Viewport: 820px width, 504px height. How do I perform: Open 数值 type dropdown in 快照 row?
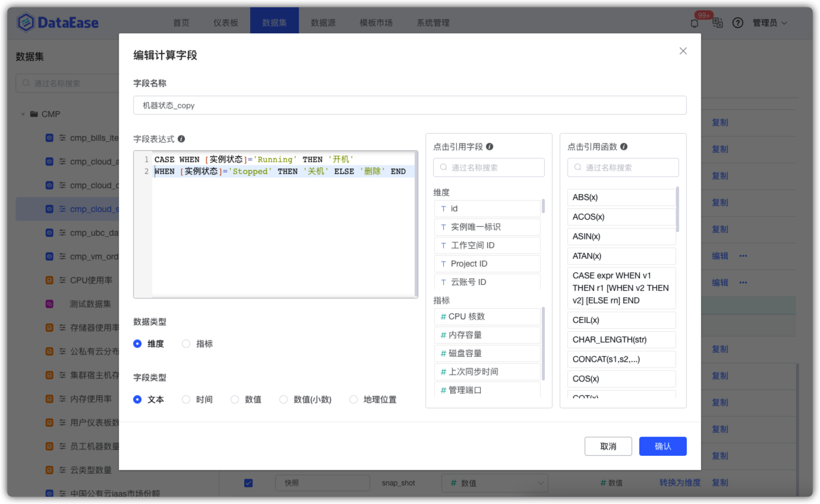click(494, 483)
